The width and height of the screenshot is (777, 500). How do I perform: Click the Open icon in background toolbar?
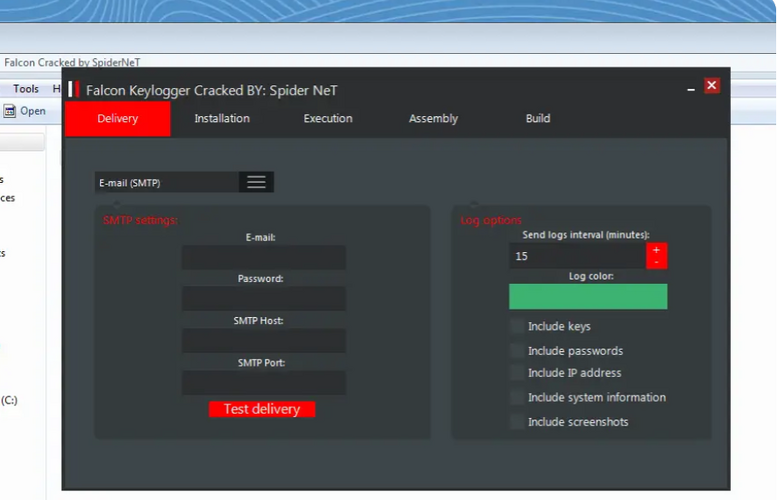tap(10, 111)
